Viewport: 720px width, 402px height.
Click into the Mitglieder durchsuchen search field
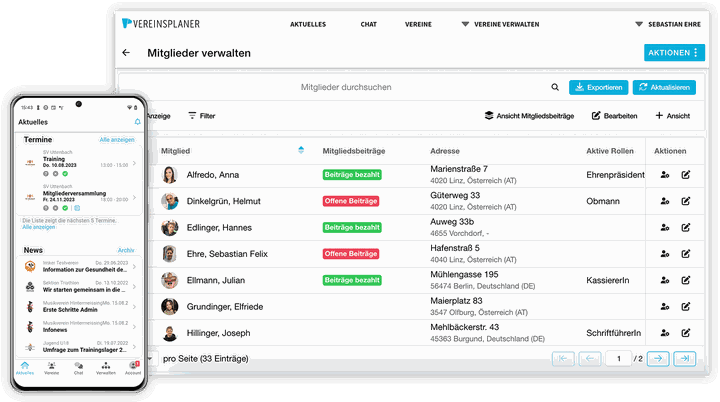click(345, 88)
